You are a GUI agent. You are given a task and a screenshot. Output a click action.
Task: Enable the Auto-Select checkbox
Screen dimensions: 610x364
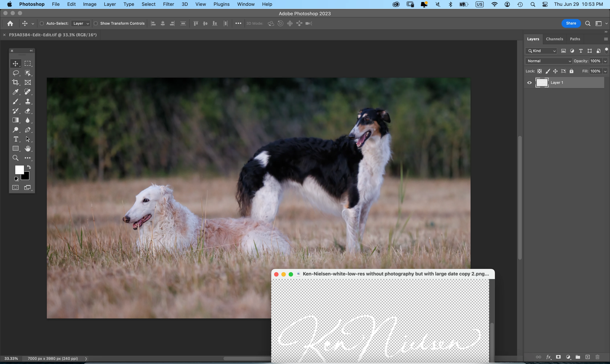pos(42,24)
